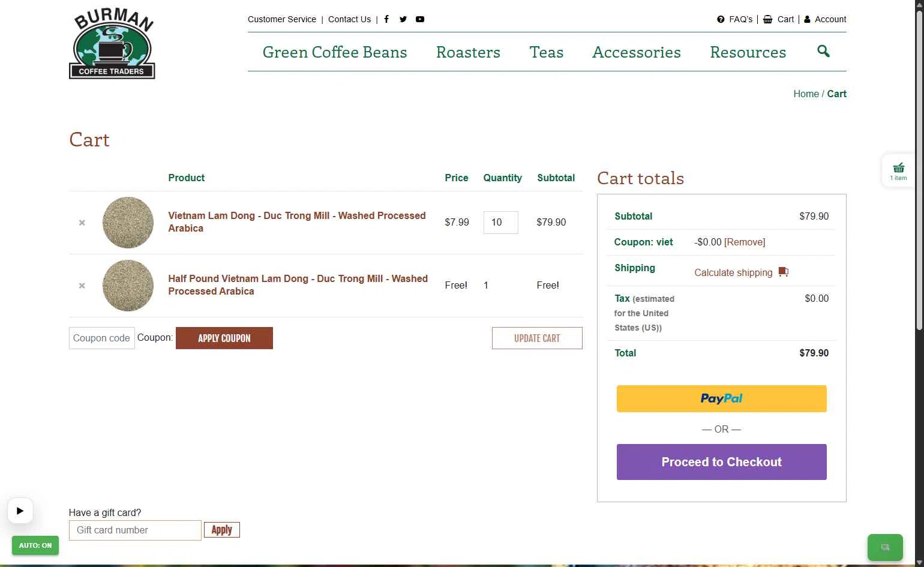
Task: Open the YouTube icon link
Action: (x=420, y=19)
